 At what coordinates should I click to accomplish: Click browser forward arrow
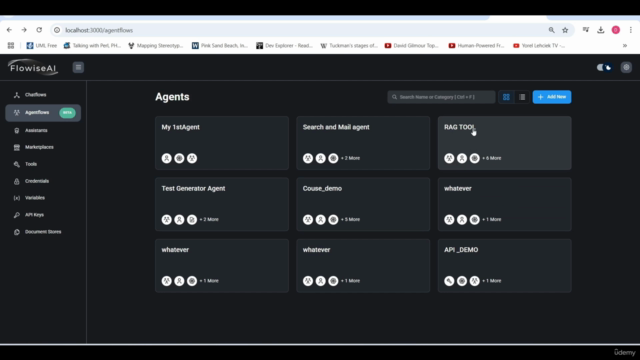click(x=24, y=30)
